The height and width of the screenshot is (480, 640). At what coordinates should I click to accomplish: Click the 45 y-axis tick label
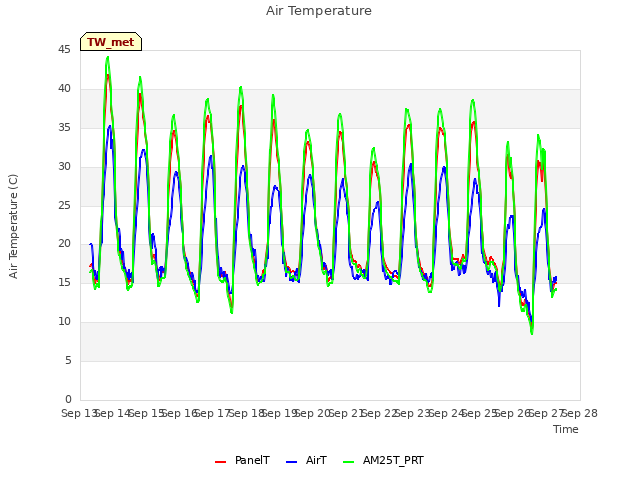(64, 49)
